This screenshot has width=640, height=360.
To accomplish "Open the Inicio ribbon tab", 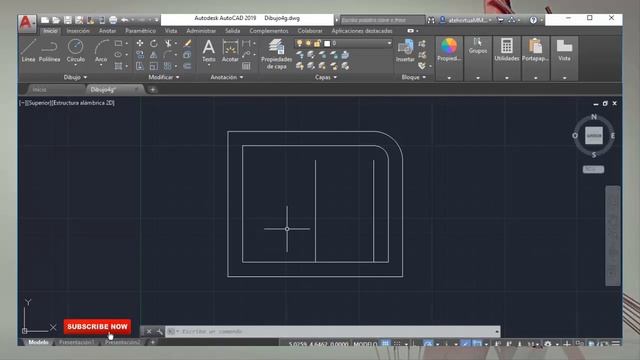I will click(51, 31).
